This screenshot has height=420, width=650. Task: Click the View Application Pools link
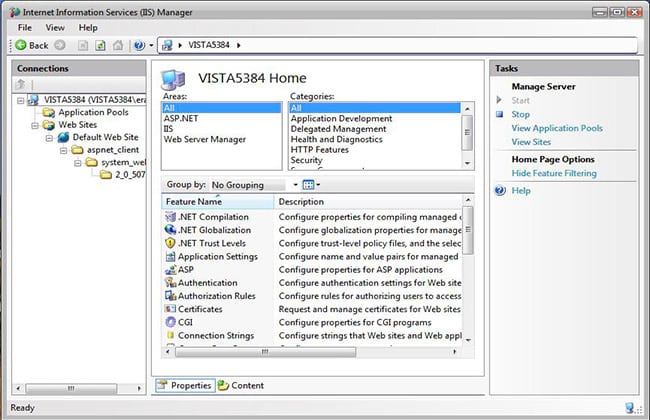click(x=556, y=128)
